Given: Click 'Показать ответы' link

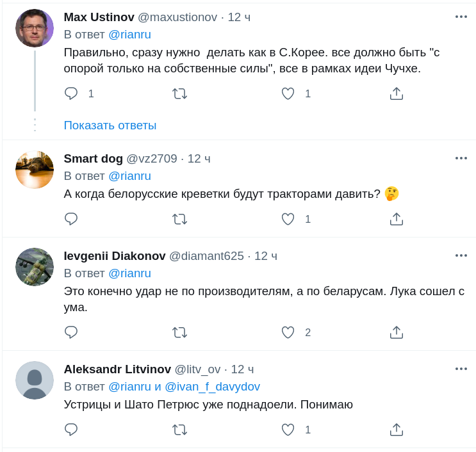Looking at the screenshot, I should click(110, 125).
